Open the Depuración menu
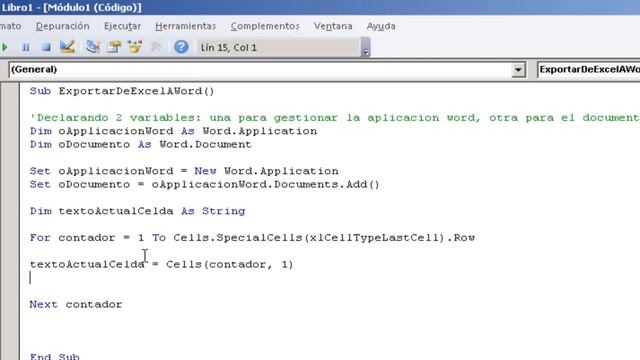The width and height of the screenshot is (640, 360). coord(62,26)
